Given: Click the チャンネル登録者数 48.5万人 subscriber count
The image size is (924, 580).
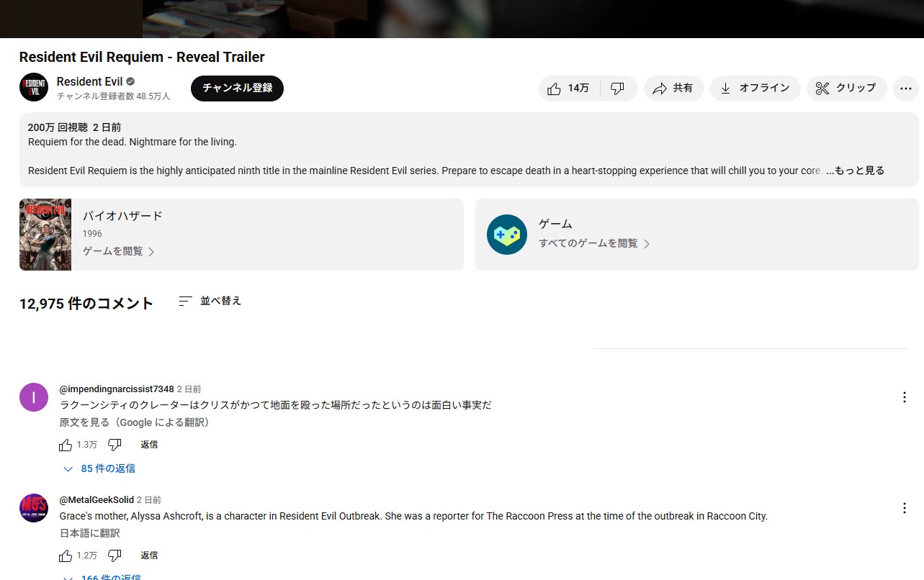Looking at the screenshot, I should click(x=113, y=96).
